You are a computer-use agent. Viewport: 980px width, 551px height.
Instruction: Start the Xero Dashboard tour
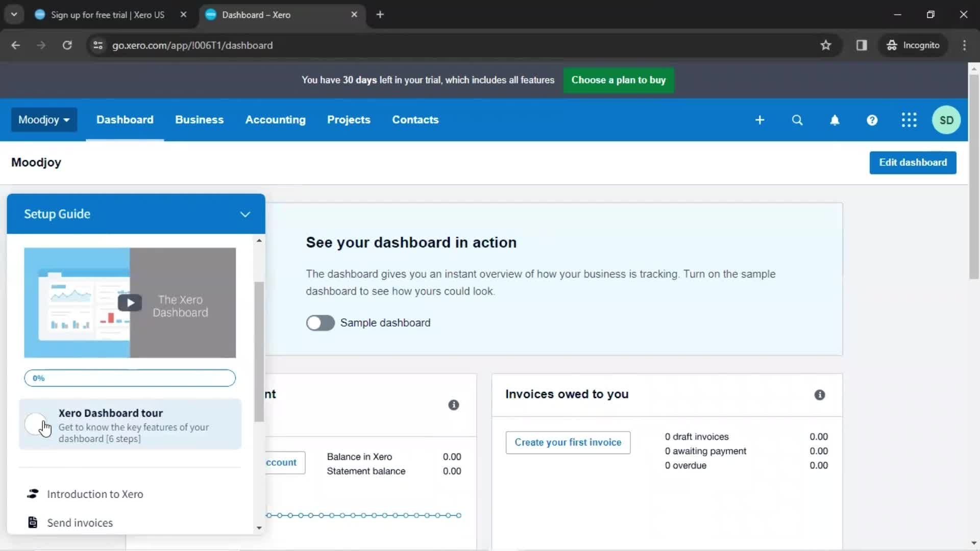point(130,424)
